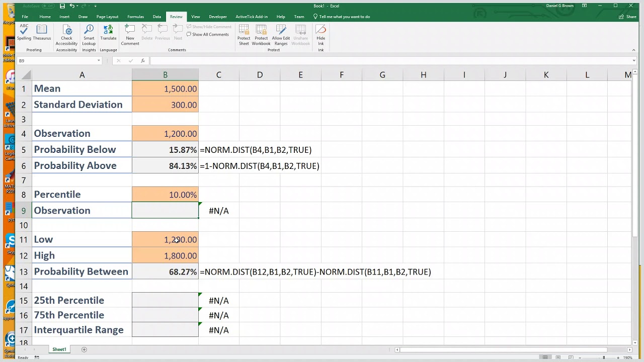Select cell B2 with 300.00
Viewport: 644px width, 362px height.
tap(165, 105)
